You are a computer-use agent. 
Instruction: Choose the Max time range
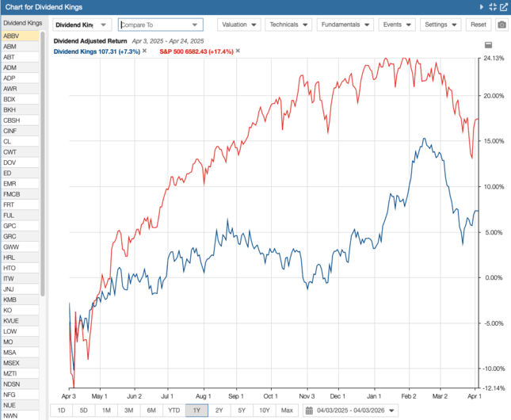click(287, 410)
